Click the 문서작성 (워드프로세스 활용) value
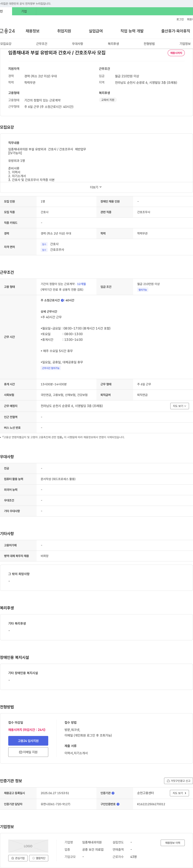The image size is (193, 868). pos(58,479)
